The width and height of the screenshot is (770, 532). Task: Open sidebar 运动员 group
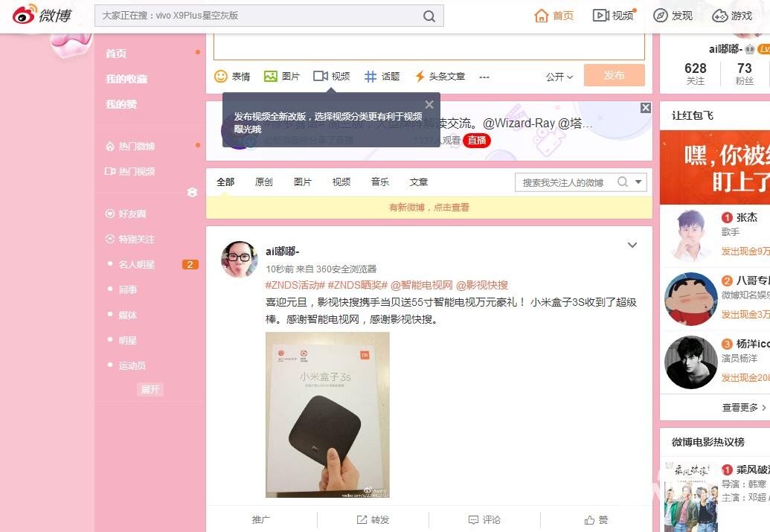click(132, 366)
